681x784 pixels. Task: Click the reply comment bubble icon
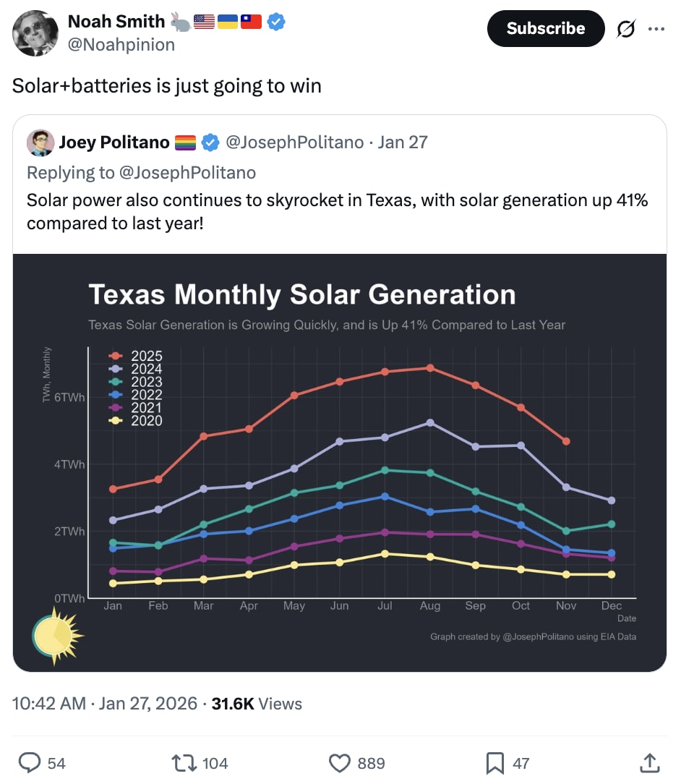click(x=30, y=763)
